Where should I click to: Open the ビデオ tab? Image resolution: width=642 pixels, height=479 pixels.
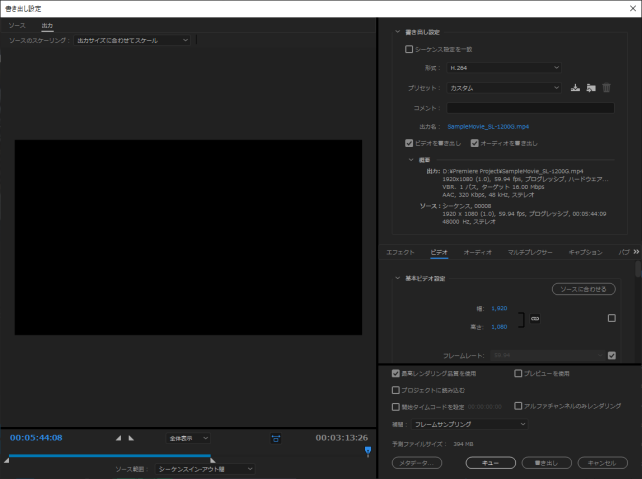click(x=439, y=252)
